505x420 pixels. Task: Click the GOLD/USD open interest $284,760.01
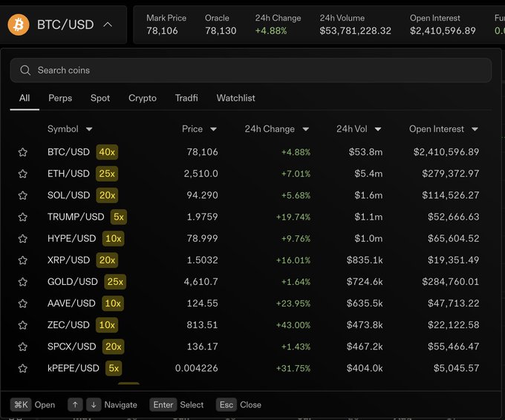[x=450, y=282]
